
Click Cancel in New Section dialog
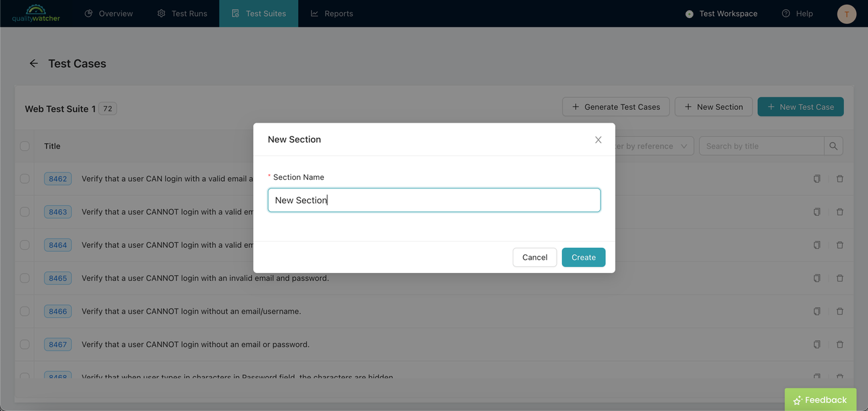click(535, 257)
